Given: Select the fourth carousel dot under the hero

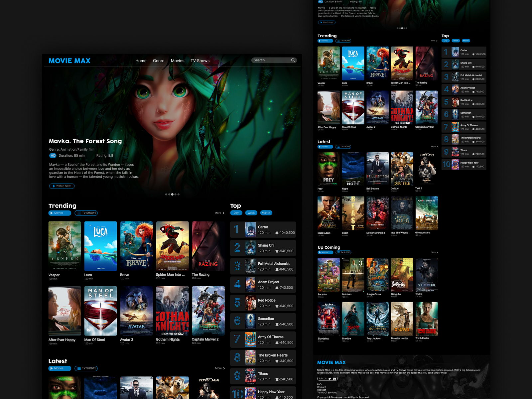Looking at the screenshot, I should click(x=175, y=194).
